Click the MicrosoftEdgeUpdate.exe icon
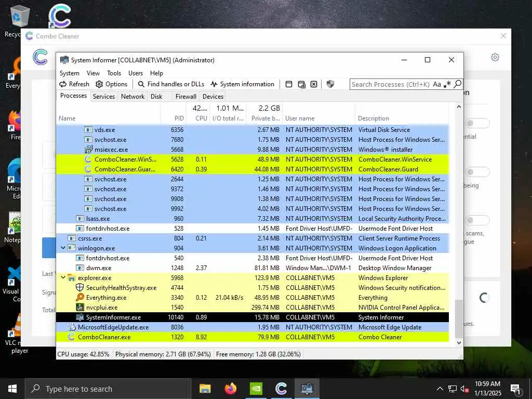532x399 pixels. (71, 327)
